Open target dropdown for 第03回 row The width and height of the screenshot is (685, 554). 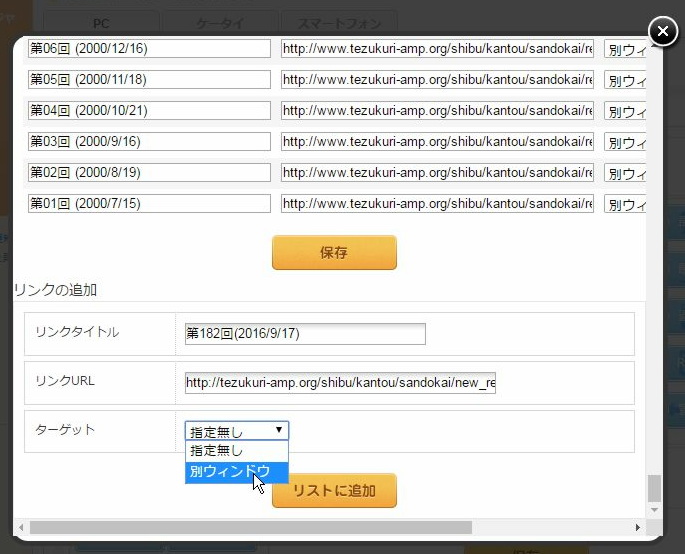(x=626, y=142)
